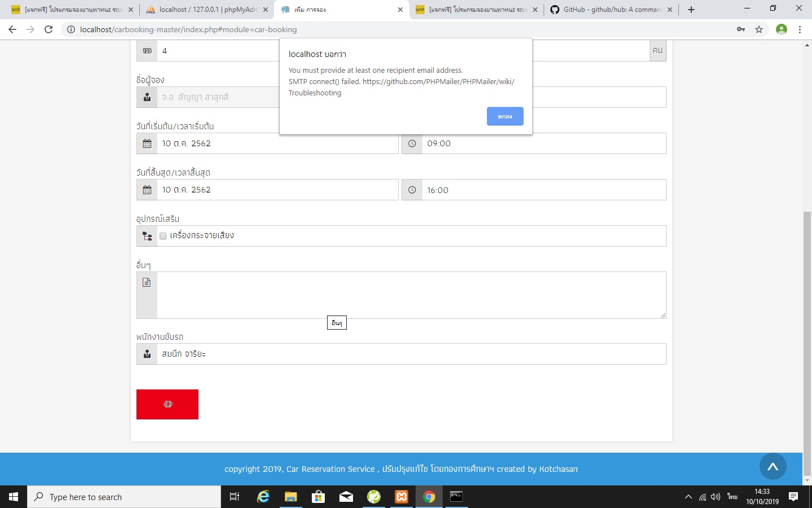Click the Windows search box
Screen dimensions: 812x508
coord(124,497)
